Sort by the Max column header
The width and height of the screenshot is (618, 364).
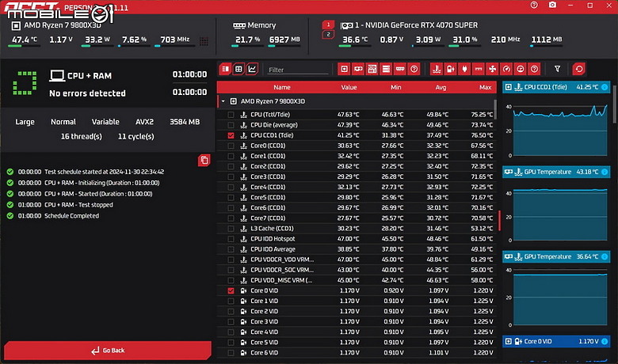(485, 87)
